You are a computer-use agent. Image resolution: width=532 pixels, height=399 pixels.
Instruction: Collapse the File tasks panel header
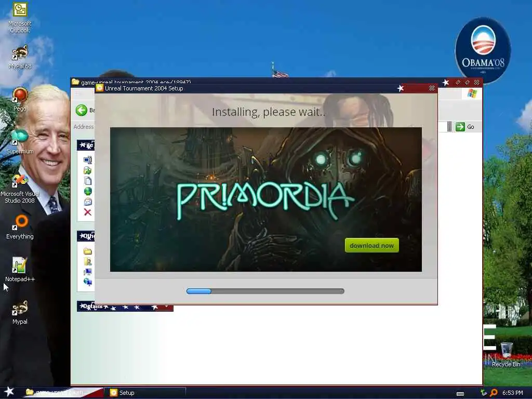(86, 145)
